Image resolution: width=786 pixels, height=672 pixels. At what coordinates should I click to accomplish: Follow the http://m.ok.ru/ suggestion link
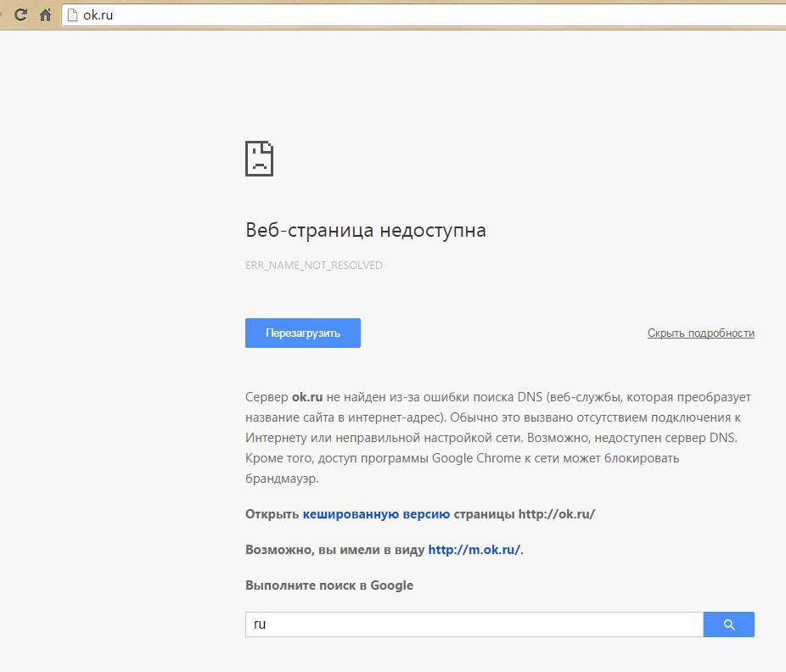click(x=474, y=550)
